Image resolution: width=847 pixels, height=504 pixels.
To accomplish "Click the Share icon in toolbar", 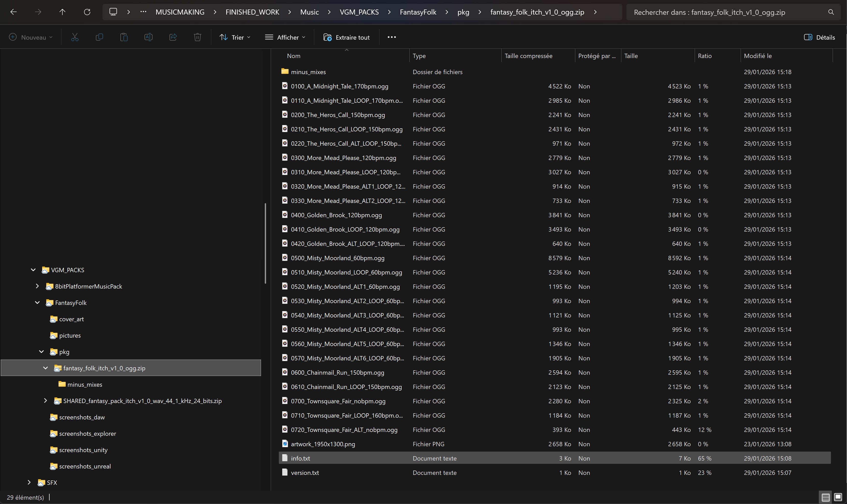I will (x=173, y=37).
